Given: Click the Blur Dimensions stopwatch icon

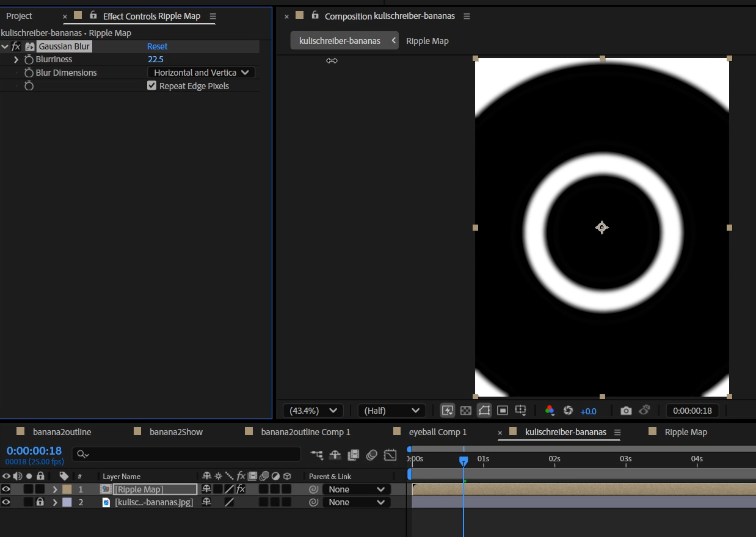Looking at the screenshot, I should point(29,73).
